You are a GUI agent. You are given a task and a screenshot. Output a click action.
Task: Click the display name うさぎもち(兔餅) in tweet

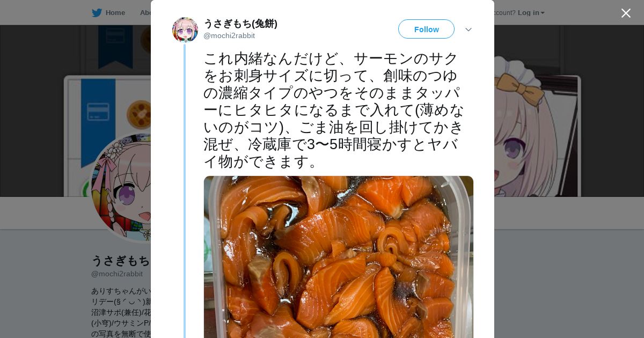coord(240,24)
